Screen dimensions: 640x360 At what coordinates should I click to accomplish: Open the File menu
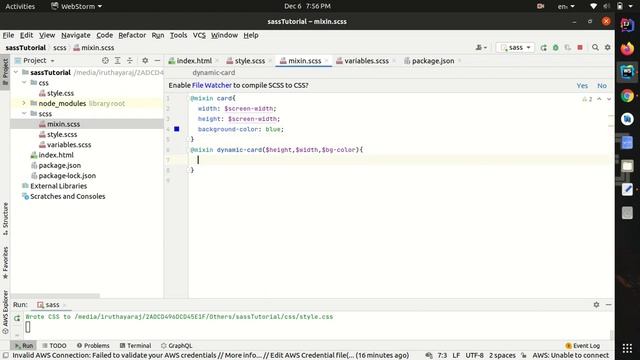(8, 35)
